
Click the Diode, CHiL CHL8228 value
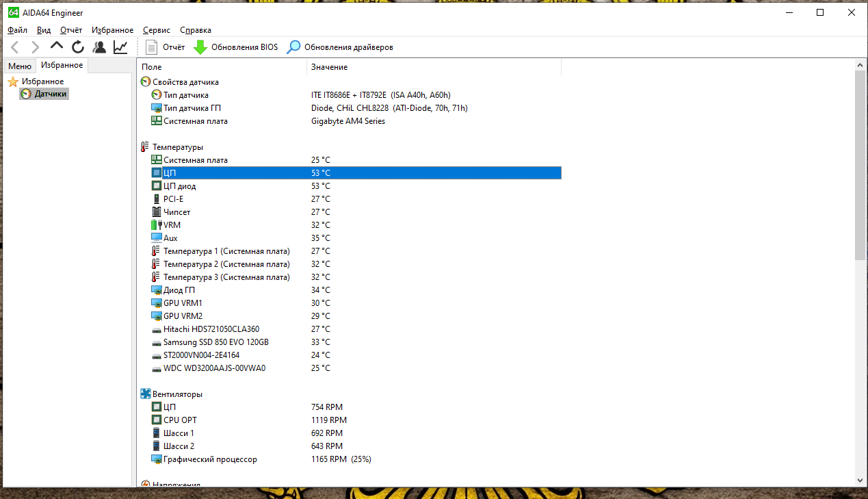tap(389, 108)
